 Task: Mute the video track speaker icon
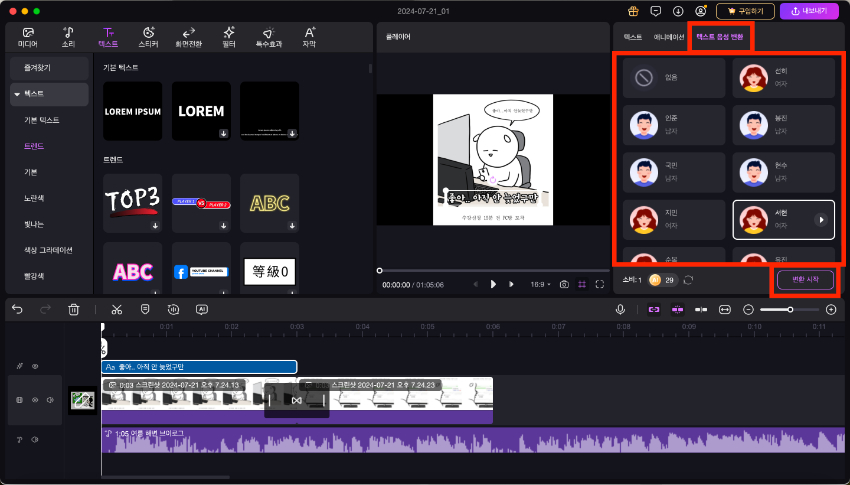tap(50, 401)
